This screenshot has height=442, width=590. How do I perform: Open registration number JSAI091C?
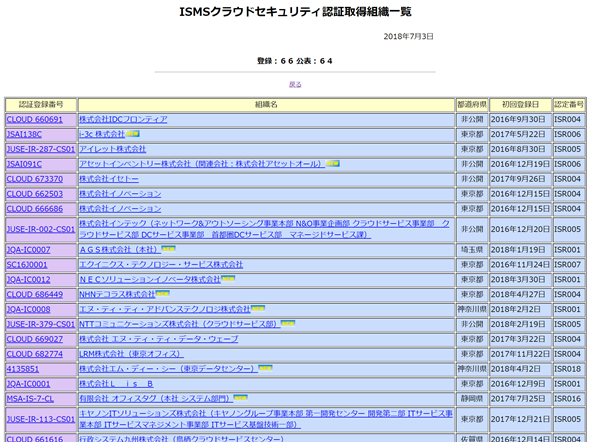tap(24, 164)
